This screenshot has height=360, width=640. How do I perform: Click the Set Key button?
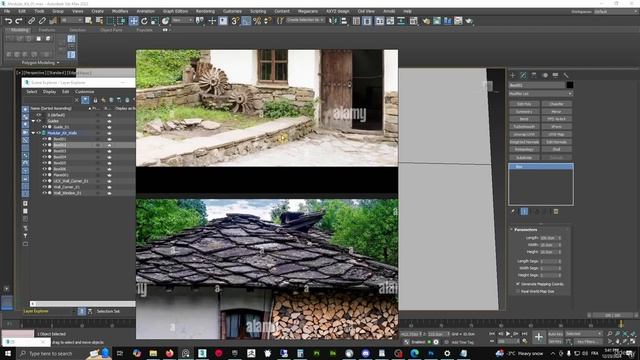tap(556, 341)
